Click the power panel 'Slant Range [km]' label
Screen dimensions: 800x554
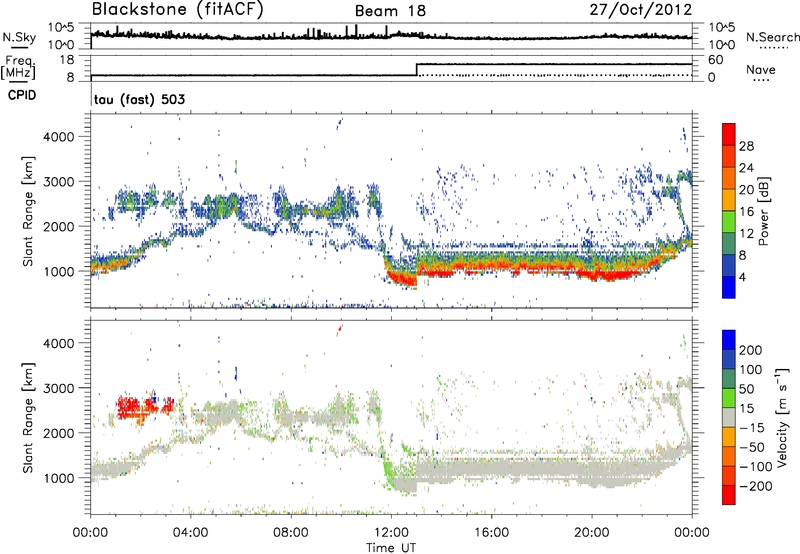pos(28,211)
